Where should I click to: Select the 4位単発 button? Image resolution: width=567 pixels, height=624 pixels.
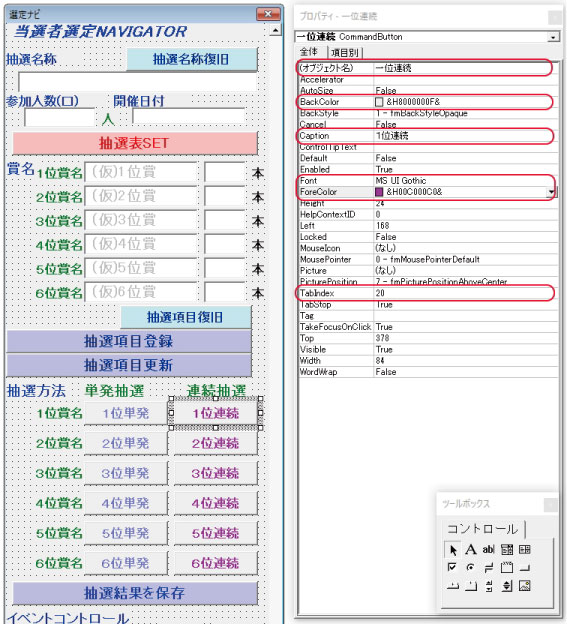[x=126, y=503]
